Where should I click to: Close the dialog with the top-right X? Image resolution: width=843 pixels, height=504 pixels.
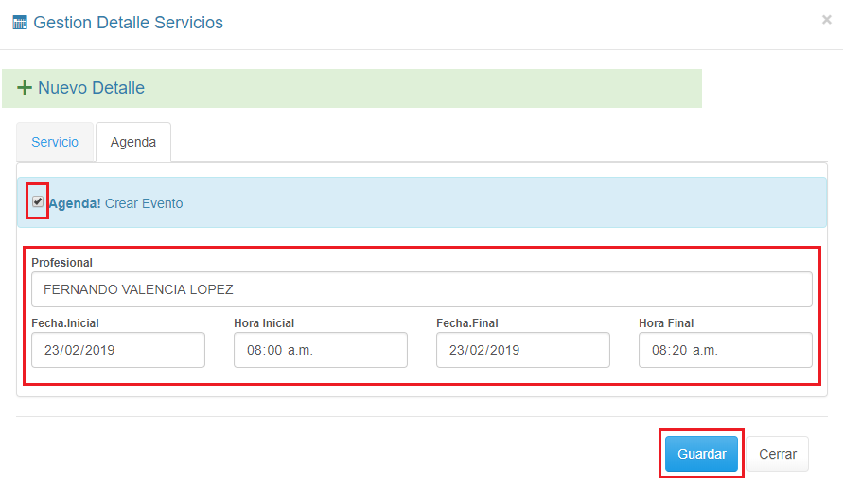point(826,20)
